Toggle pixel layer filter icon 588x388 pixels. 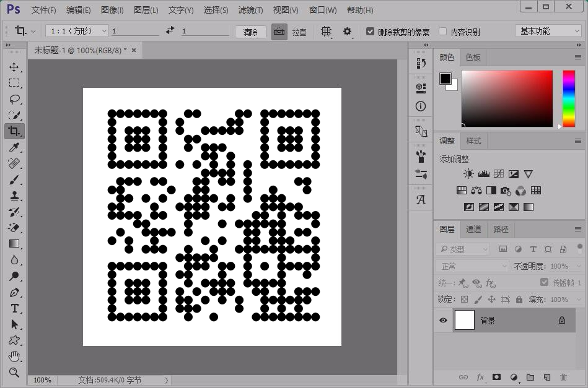pos(503,249)
